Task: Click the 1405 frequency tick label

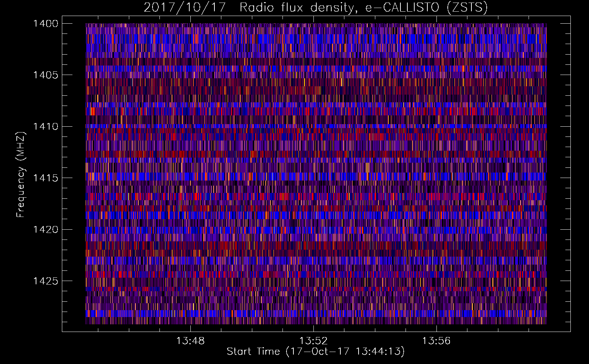Action: 46,75
